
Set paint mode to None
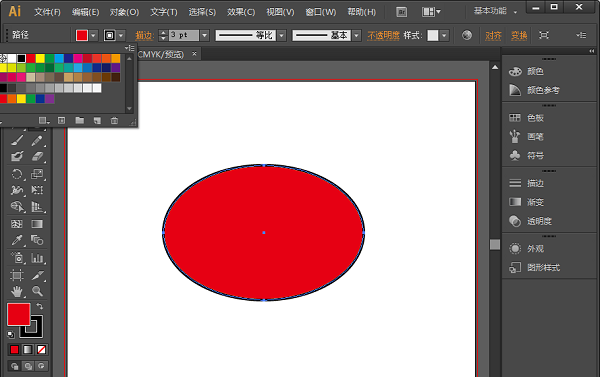pos(41,349)
